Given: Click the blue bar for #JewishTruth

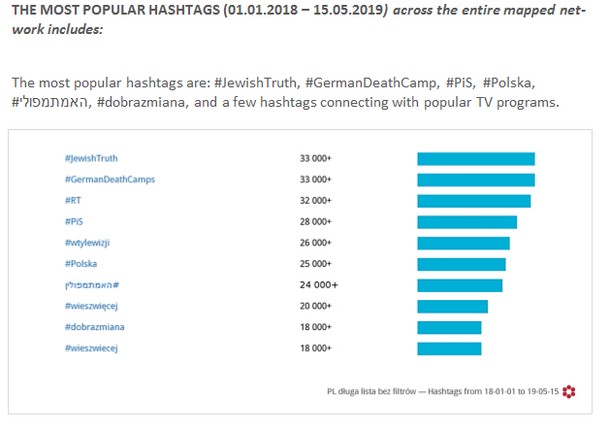Looking at the screenshot, I should coord(476,159).
